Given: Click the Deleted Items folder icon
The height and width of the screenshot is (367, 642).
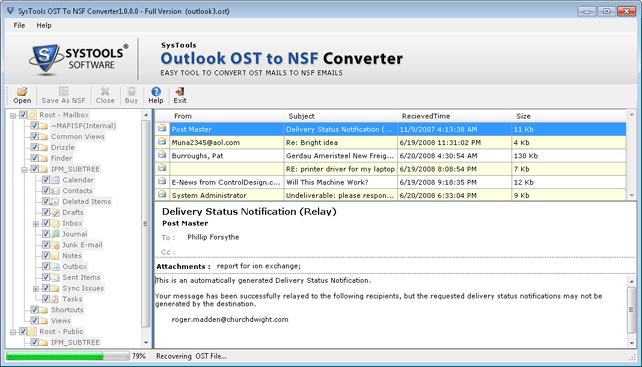Looking at the screenshot, I should (55, 202).
